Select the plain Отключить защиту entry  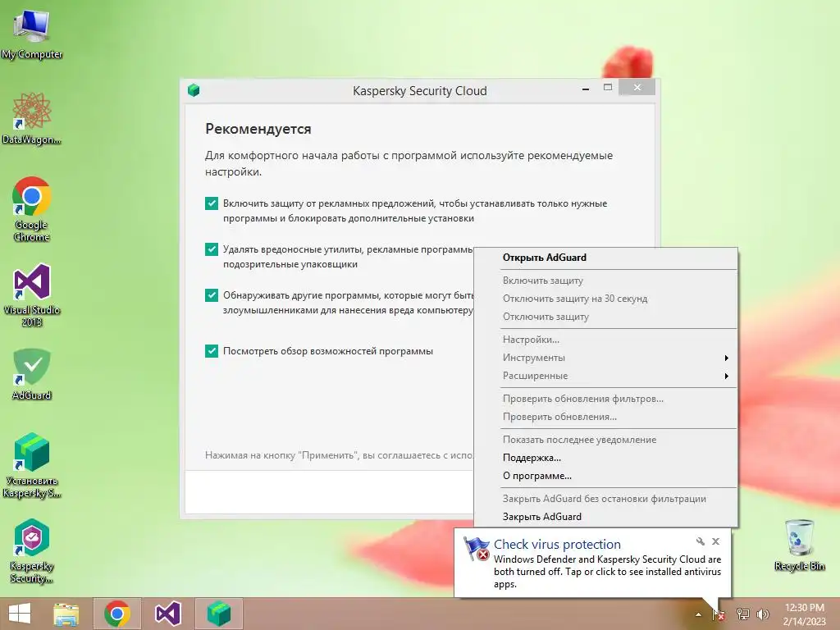[606, 317]
